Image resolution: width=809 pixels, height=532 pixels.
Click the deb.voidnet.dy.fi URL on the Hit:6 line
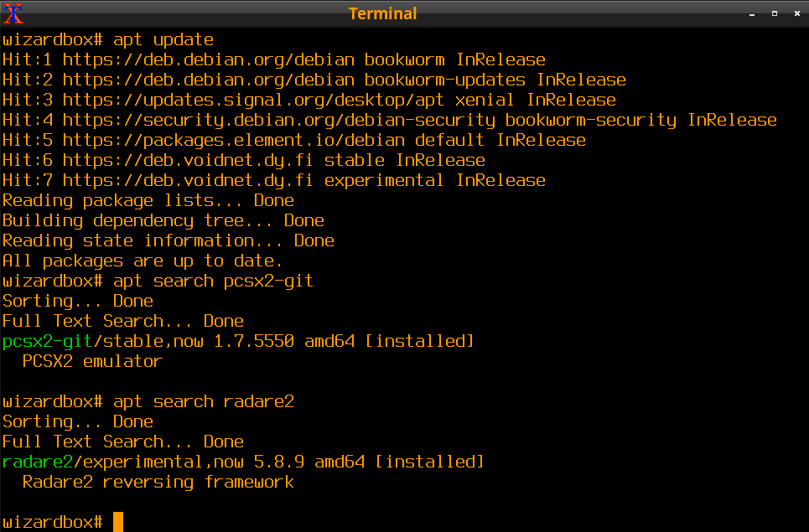[188, 160]
